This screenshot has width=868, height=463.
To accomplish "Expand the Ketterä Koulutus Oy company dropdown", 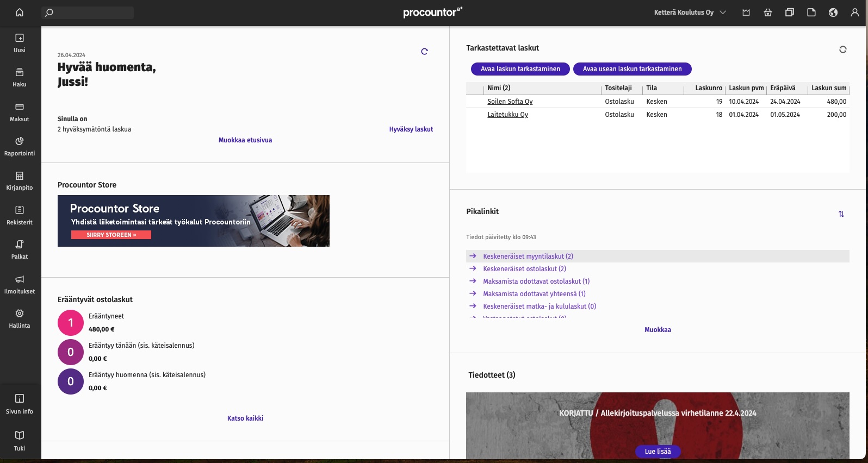I will pyautogui.click(x=690, y=12).
